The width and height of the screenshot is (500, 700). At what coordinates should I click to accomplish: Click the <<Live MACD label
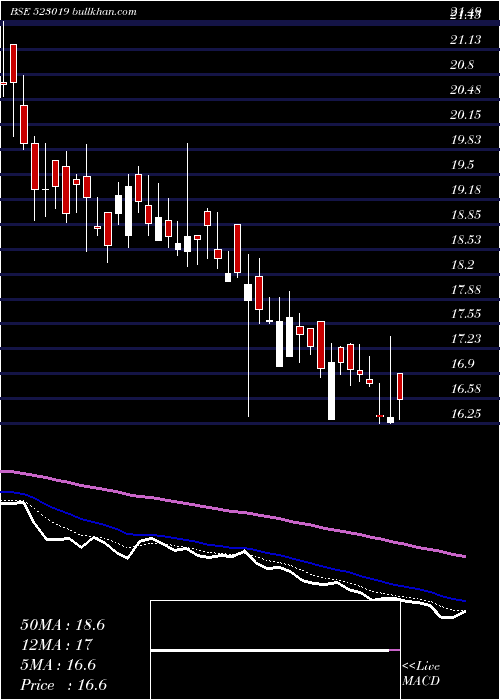pos(421,674)
